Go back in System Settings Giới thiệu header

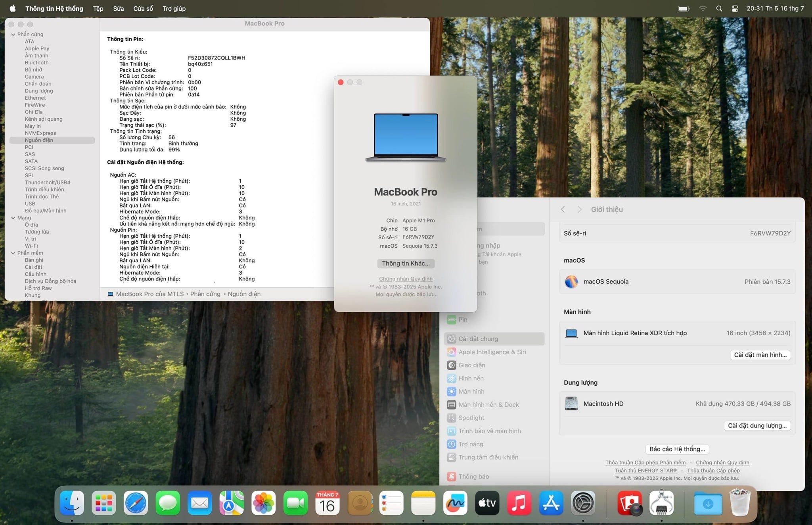[x=563, y=209]
